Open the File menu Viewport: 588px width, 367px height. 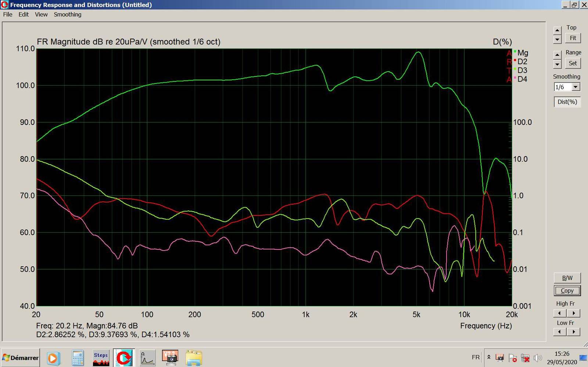point(8,14)
